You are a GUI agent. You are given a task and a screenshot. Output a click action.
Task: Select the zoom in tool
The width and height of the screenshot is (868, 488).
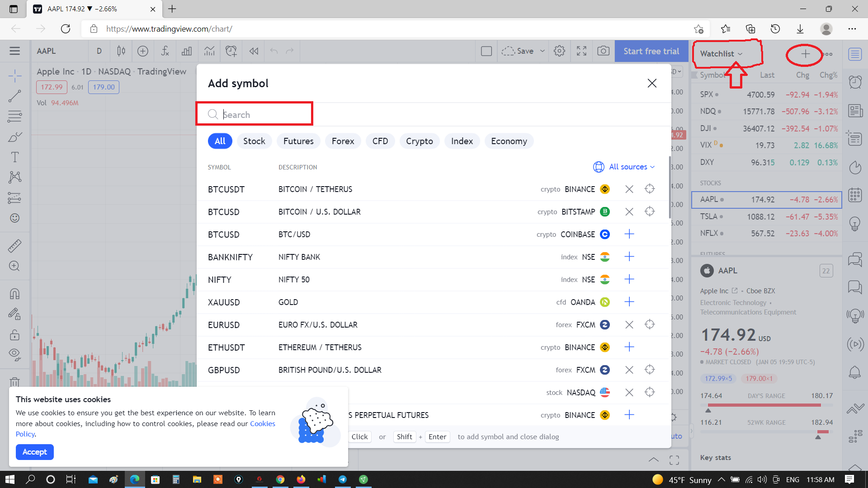[x=14, y=266]
